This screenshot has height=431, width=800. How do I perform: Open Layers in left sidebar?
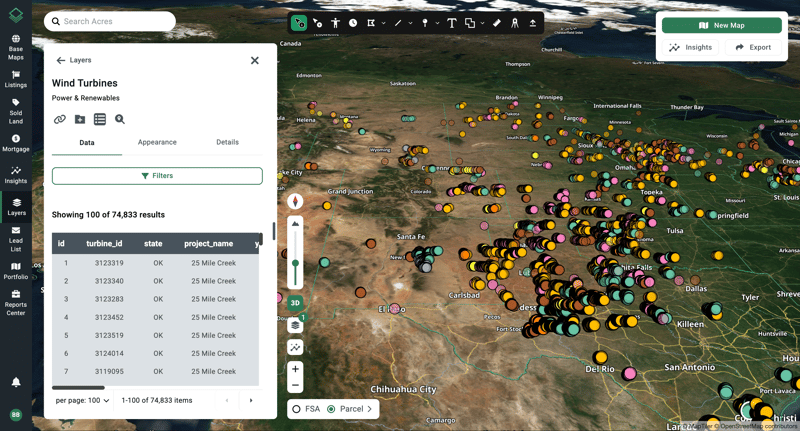(x=16, y=207)
